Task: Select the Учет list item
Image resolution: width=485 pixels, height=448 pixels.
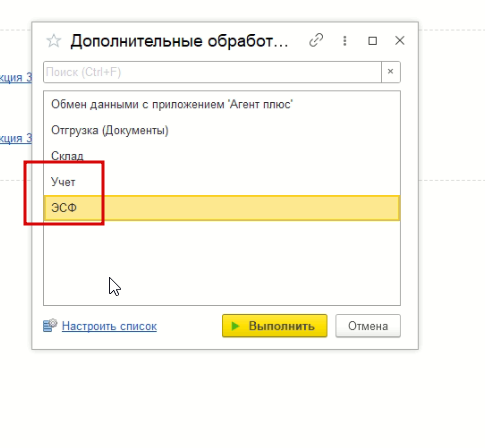Action: (x=222, y=182)
